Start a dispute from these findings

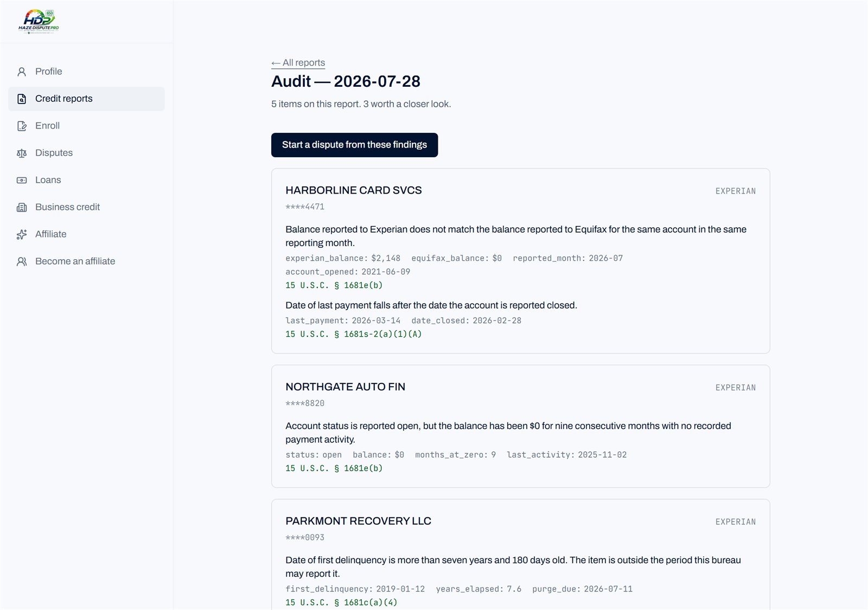[x=354, y=145]
